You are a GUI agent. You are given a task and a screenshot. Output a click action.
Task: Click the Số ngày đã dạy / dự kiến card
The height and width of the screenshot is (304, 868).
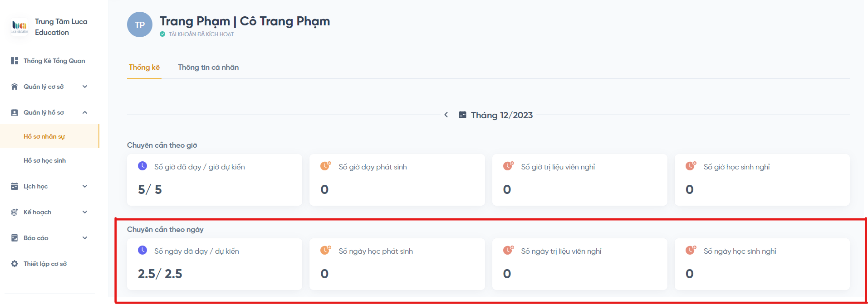(215, 264)
